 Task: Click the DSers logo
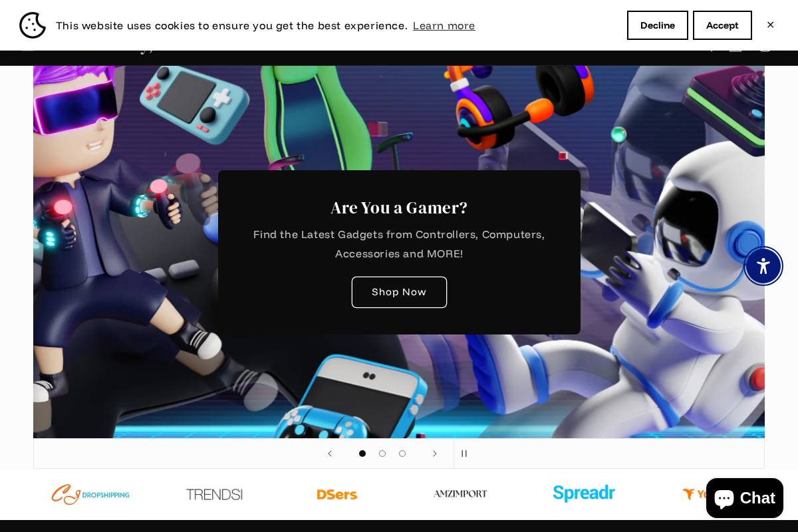pos(337,494)
